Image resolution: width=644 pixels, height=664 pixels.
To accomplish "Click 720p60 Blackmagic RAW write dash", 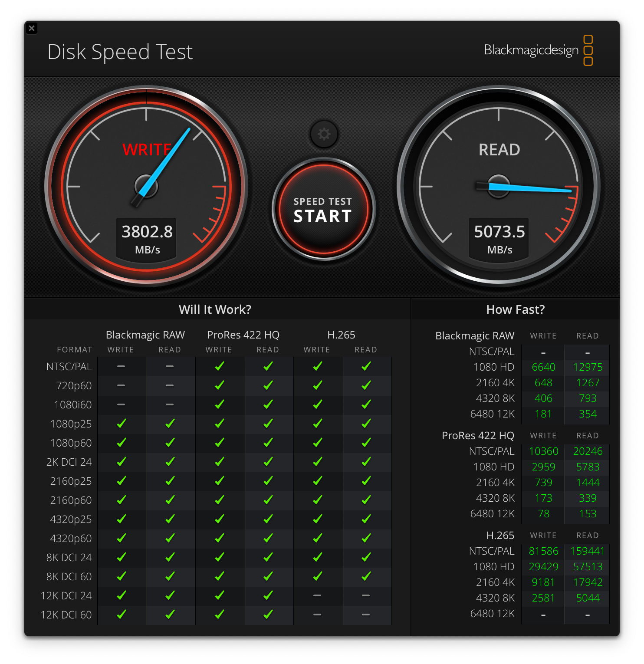I will 121,385.
